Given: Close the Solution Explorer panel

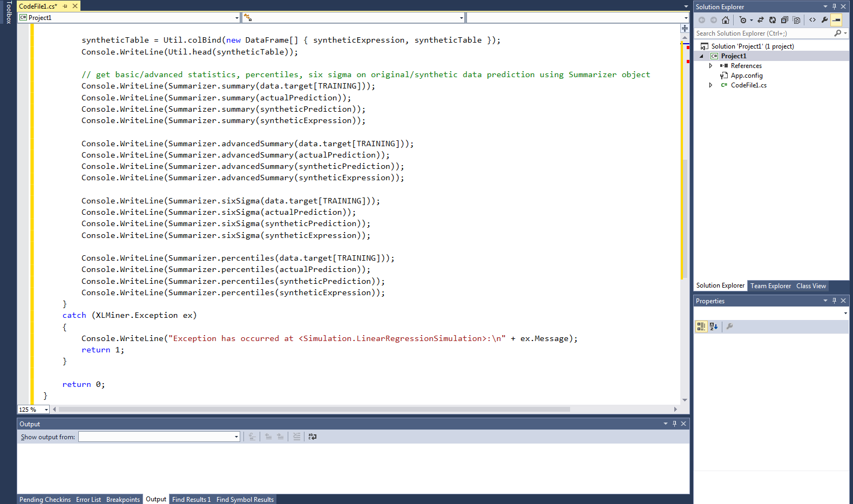Looking at the screenshot, I should [x=843, y=6].
